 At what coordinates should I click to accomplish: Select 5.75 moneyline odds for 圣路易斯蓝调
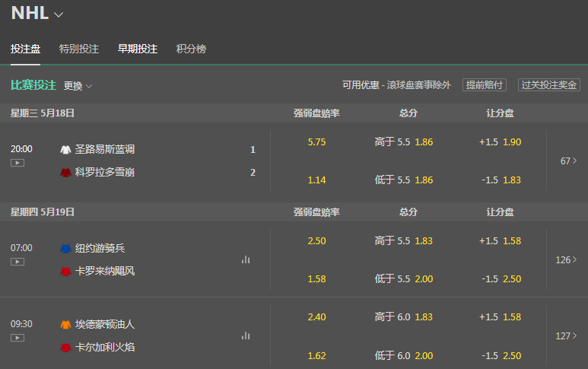(316, 142)
